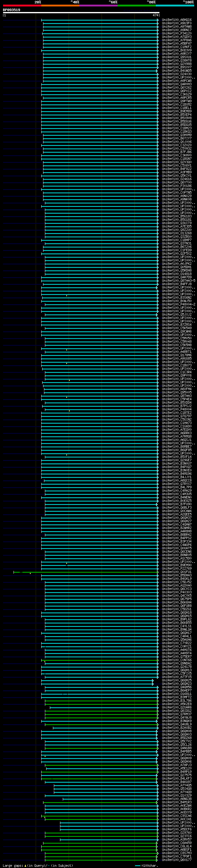Screen dimensions: 197x868
Task: Open hit UniRef100_C1BEL1
Action: (x=177, y=108)
